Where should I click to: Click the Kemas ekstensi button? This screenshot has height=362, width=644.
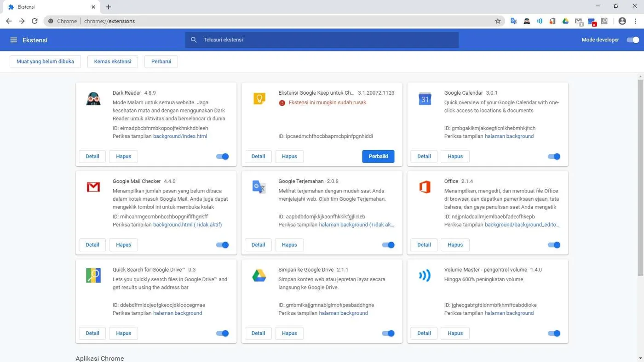point(113,62)
